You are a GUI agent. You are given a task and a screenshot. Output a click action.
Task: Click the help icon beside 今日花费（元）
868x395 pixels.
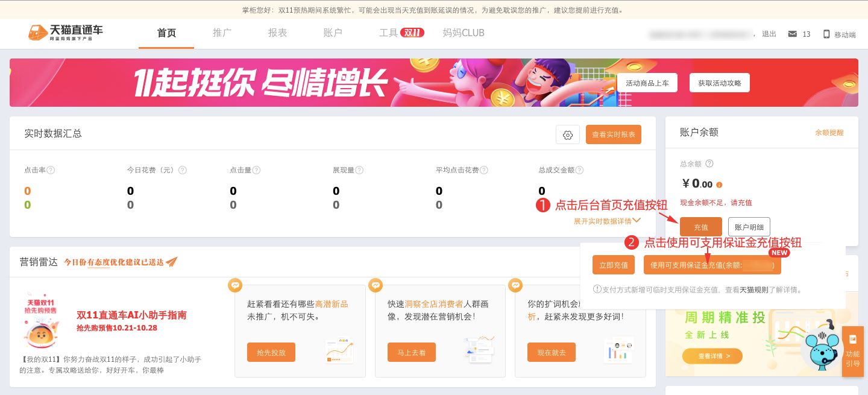point(182,170)
